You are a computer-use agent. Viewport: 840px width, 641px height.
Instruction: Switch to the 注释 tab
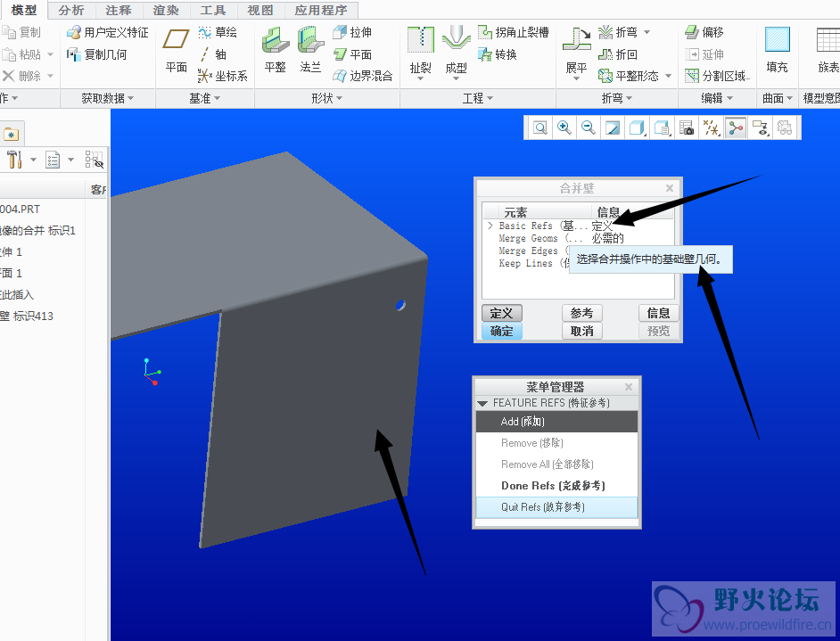tap(119, 10)
